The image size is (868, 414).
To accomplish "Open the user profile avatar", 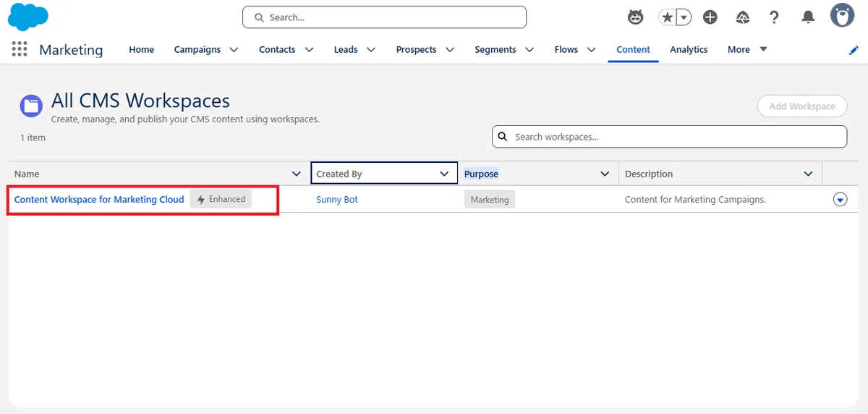I will (x=842, y=15).
